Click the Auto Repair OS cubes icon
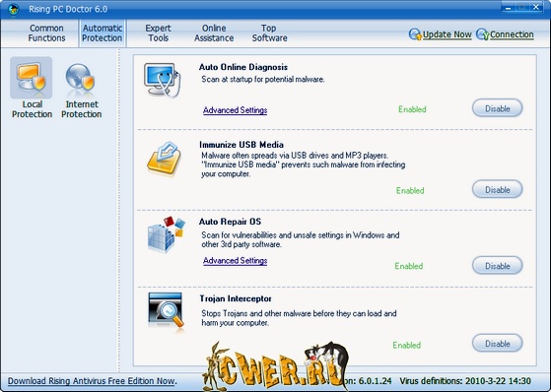This screenshot has height=392, width=551. 166,234
